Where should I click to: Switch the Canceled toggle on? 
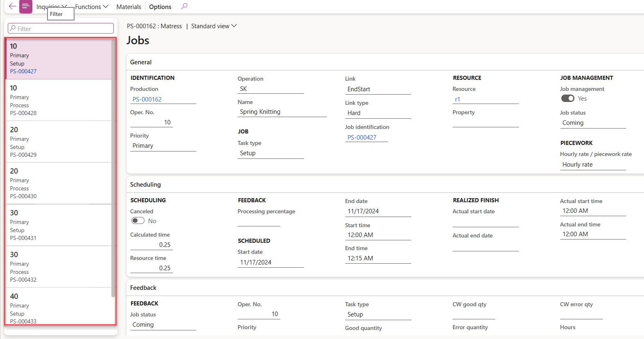pyautogui.click(x=138, y=221)
